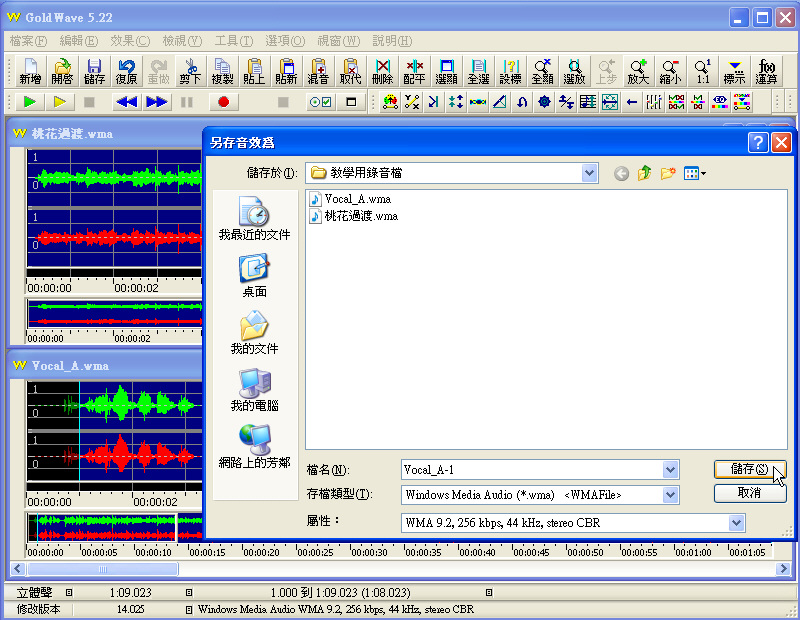Click the 開啟 (Open) toolbar icon
Viewport: 800px width, 620px height.
(62, 71)
